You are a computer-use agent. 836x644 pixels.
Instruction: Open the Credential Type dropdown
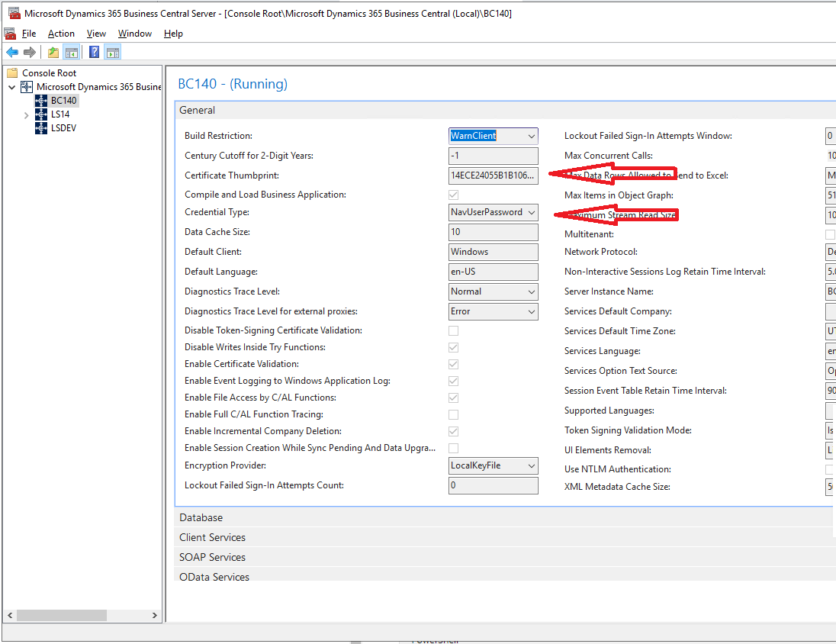pyautogui.click(x=494, y=212)
